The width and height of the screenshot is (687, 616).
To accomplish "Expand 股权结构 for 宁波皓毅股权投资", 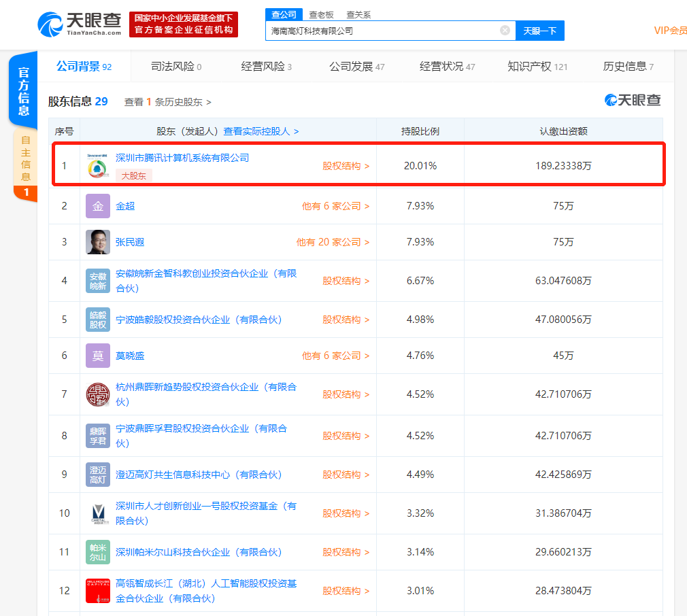I will click(x=346, y=320).
